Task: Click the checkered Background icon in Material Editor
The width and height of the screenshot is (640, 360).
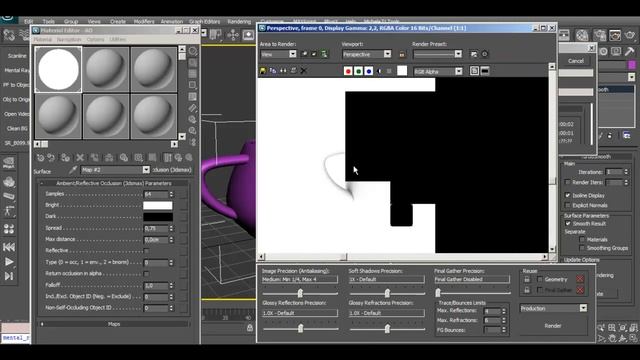Action: [193, 74]
